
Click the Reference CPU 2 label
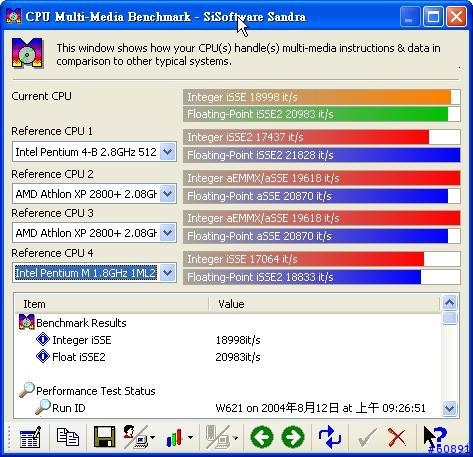coord(52,174)
